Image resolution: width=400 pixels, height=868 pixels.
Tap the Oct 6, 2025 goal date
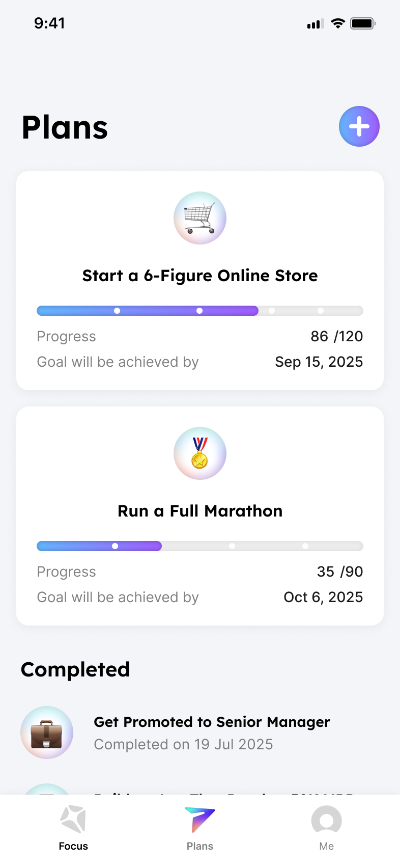(x=323, y=597)
